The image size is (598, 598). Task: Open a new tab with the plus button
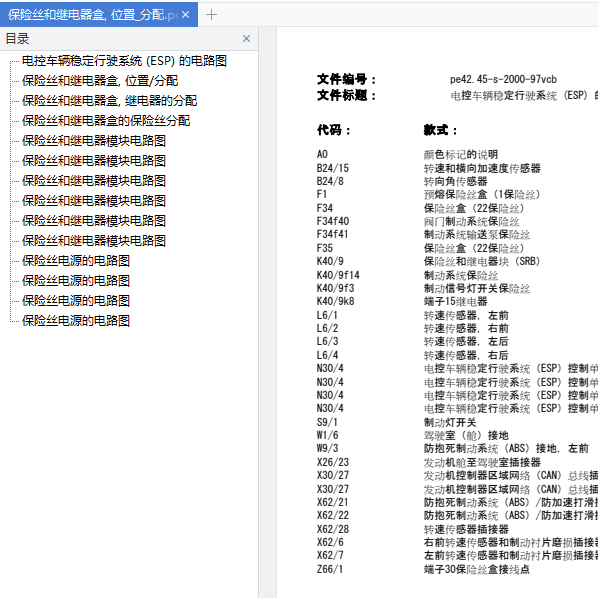click(x=211, y=15)
